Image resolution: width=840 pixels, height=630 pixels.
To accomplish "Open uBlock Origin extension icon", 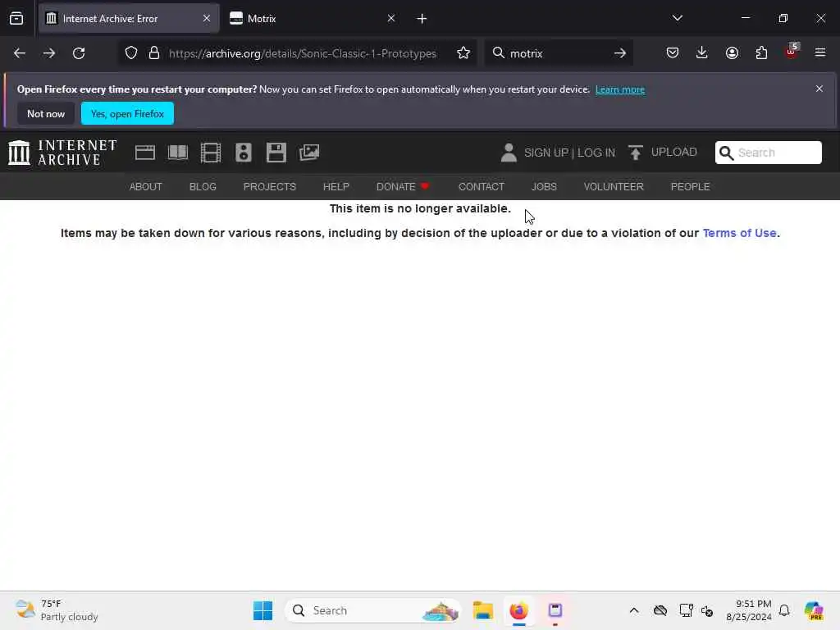I will coord(792,52).
